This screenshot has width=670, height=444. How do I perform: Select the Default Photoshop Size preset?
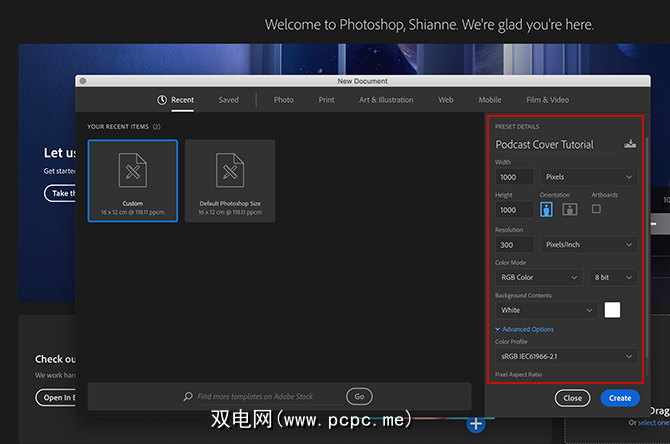click(x=230, y=181)
